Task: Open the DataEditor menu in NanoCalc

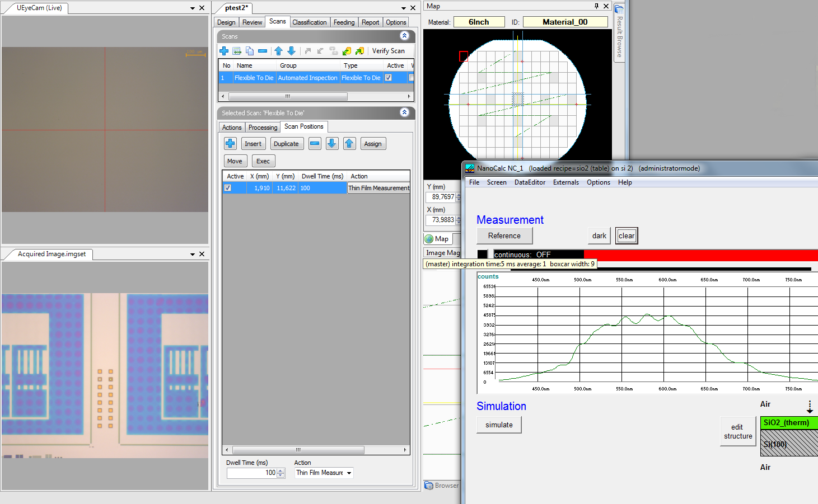Action: click(x=529, y=182)
